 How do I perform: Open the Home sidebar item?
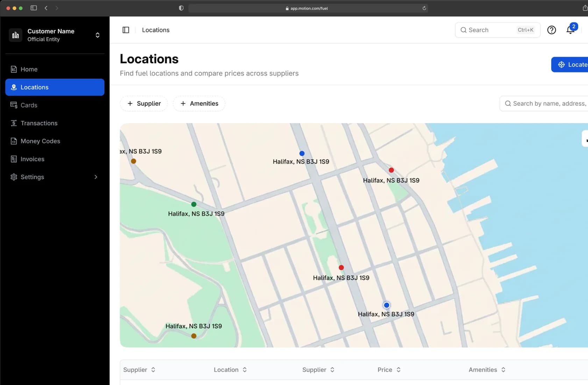coord(55,69)
